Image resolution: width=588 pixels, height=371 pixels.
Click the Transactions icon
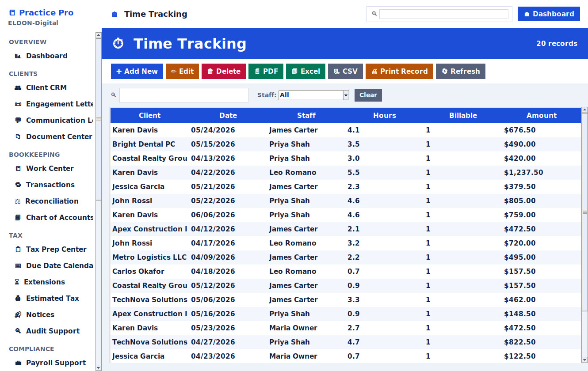[x=18, y=185]
